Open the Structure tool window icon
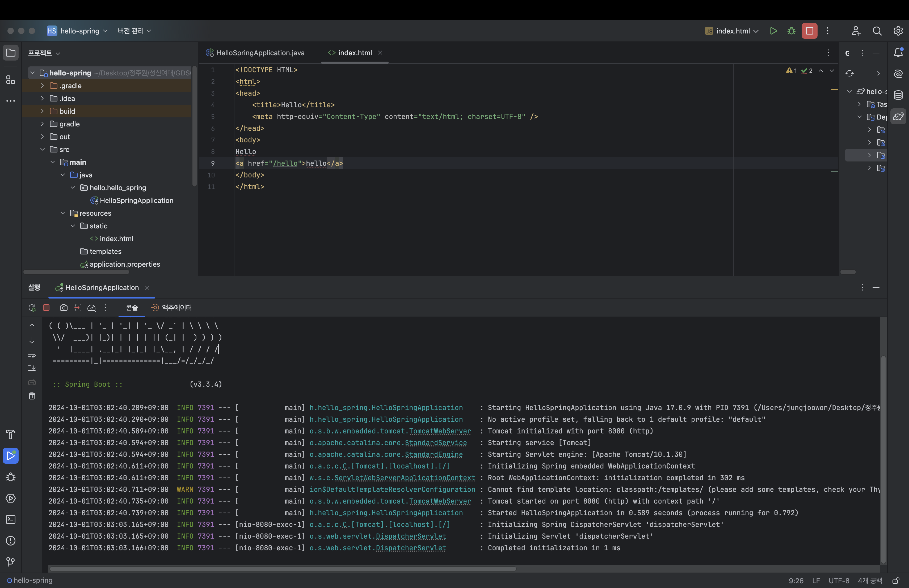Viewport: 909px width, 588px height. 11,80
